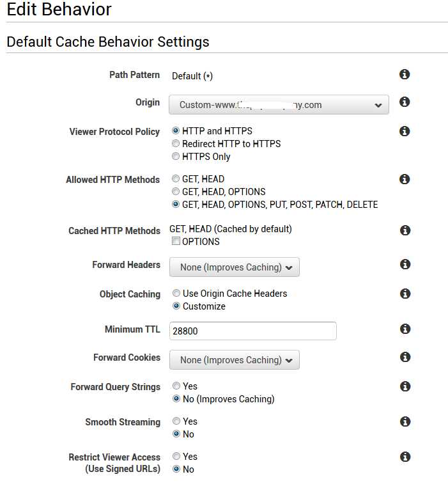The image size is (448, 488).
Task: Enable the OPTIONS cached method checkbox
Action: tap(176, 242)
